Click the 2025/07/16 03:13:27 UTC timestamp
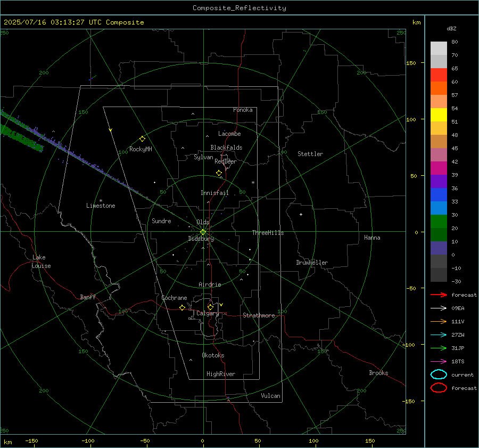The image size is (479, 448). [x=49, y=22]
